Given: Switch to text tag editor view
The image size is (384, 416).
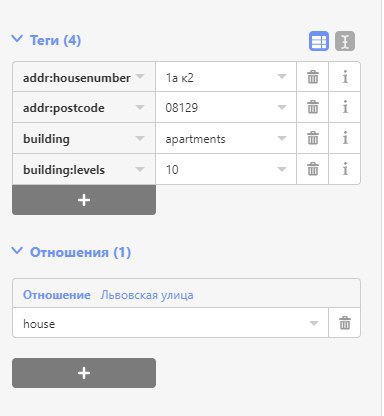Looking at the screenshot, I should (x=345, y=41).
